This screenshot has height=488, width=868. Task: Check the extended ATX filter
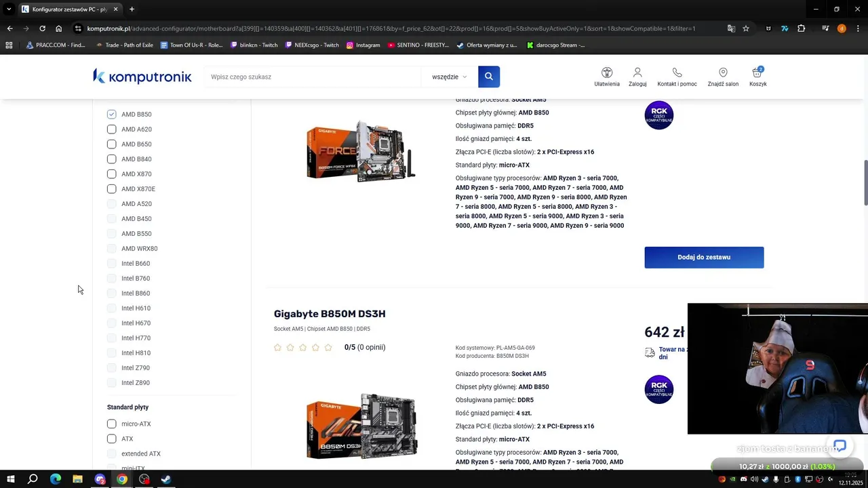click(x=111, y=453)
